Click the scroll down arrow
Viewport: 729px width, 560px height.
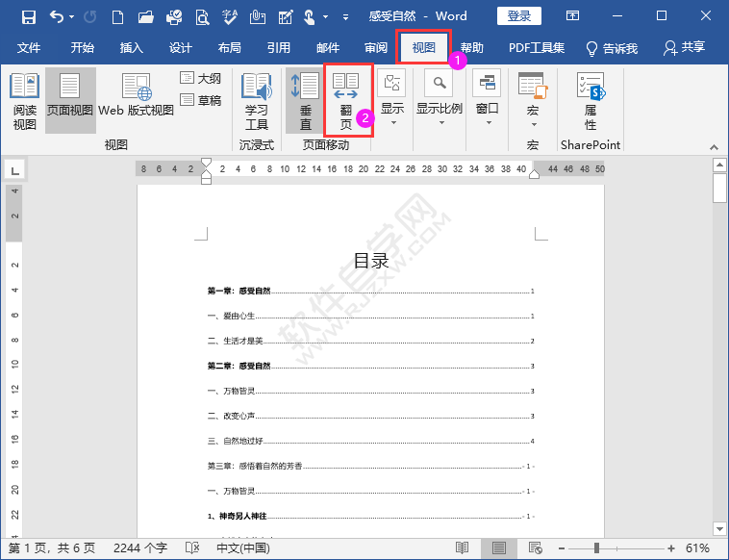[719, 529]
